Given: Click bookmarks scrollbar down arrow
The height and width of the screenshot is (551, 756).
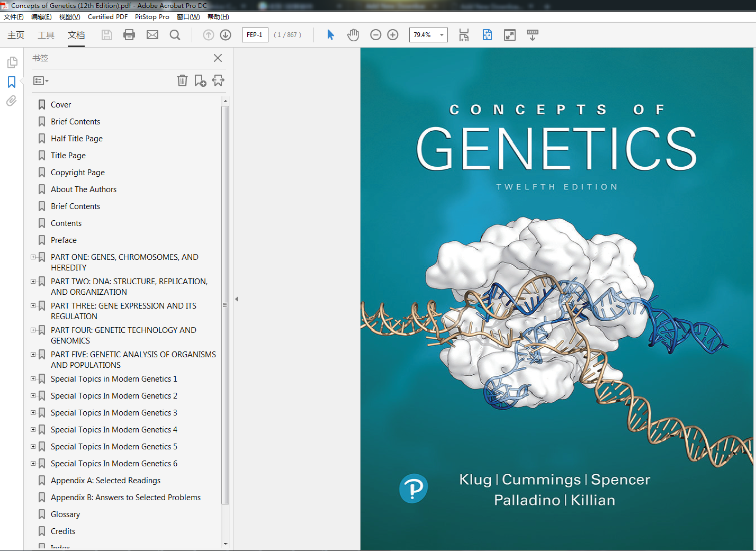Looking at the screenshot, I should [226, 544].
